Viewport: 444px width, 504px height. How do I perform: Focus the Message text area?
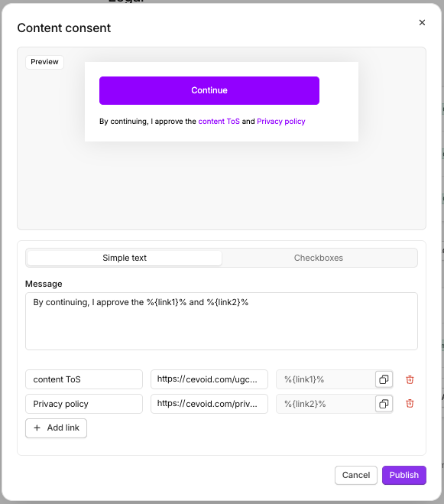pos(222,321)
